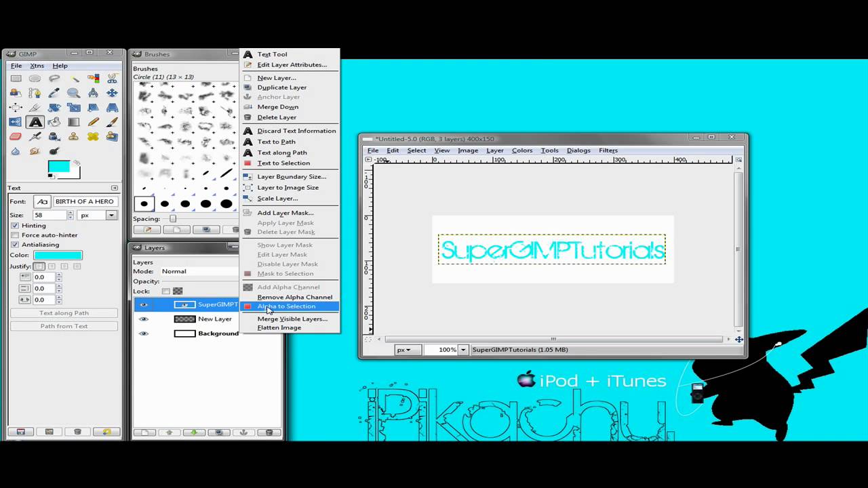868x488 pixels.
Task: Click the text Color cyan swatch
Action: [58, 255]
